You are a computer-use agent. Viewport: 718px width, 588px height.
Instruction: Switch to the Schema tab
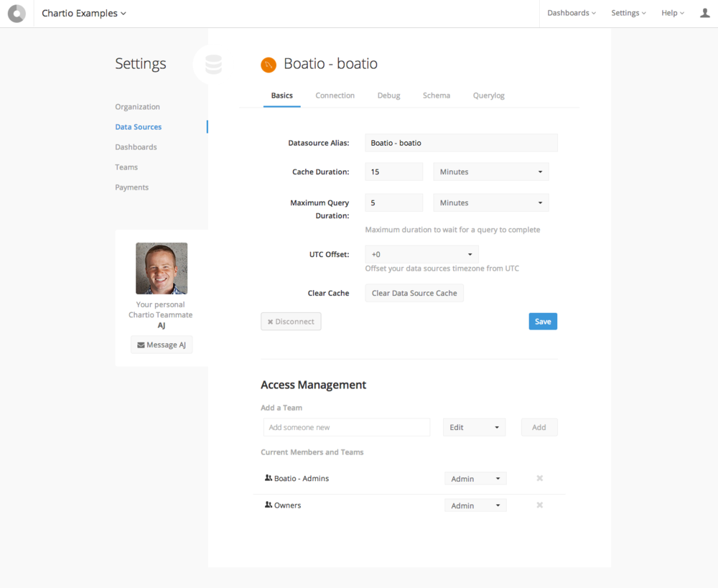[437, 95]
